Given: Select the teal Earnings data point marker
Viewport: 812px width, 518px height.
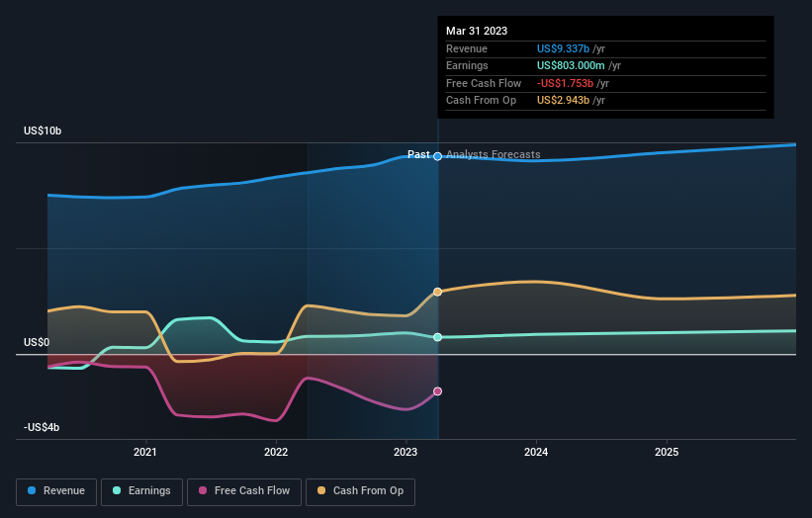Looking at the screenshot, I should click(437, 337).
